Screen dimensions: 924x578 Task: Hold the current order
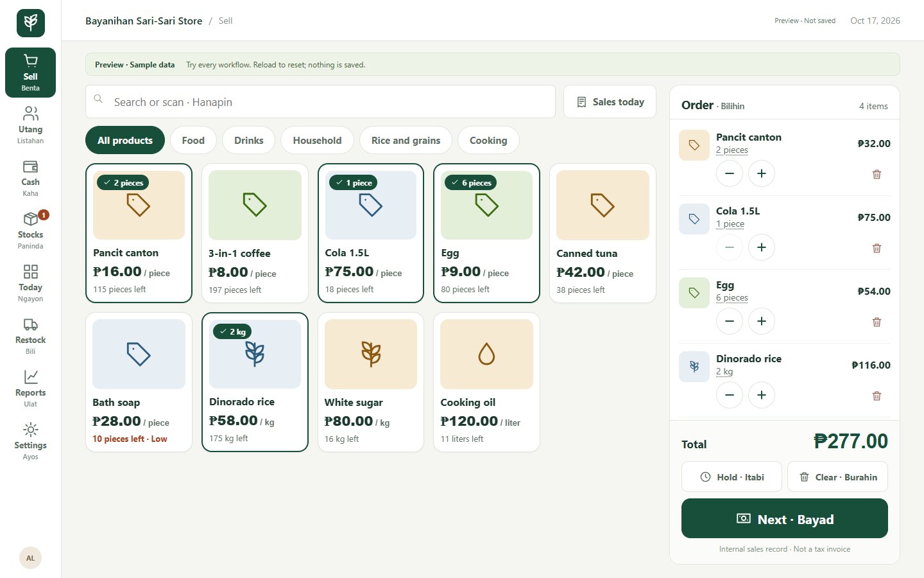[732, 477]
